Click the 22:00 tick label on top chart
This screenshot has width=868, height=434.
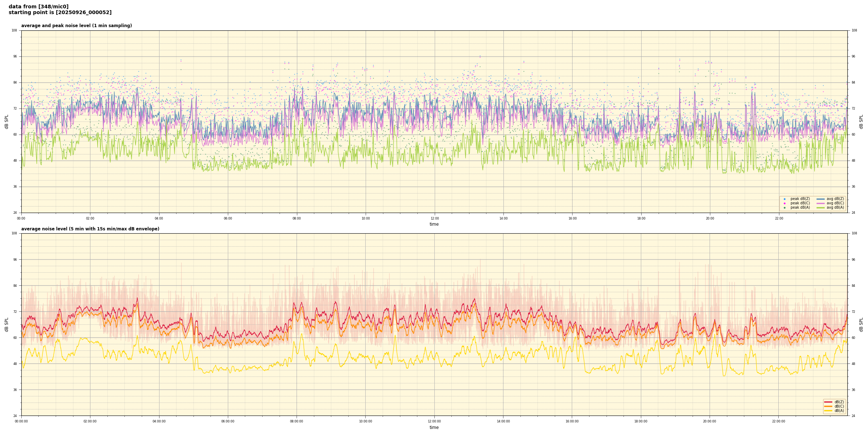point(779,218)
